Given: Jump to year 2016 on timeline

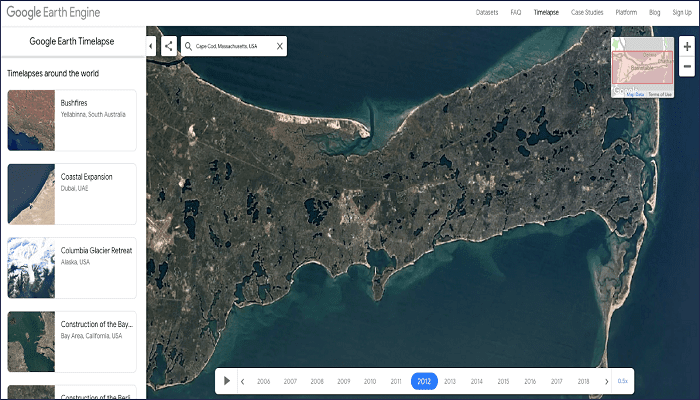Looking at the screenshot, I should 530,381.
